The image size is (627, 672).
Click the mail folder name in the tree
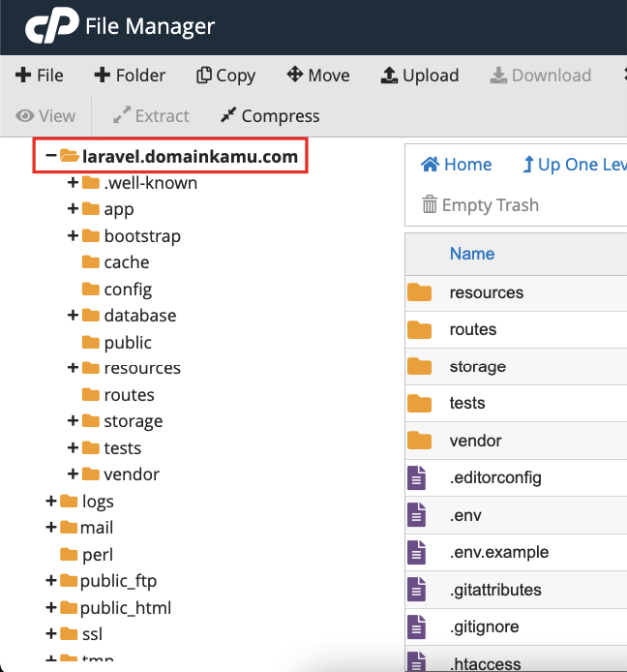[97, 528]
